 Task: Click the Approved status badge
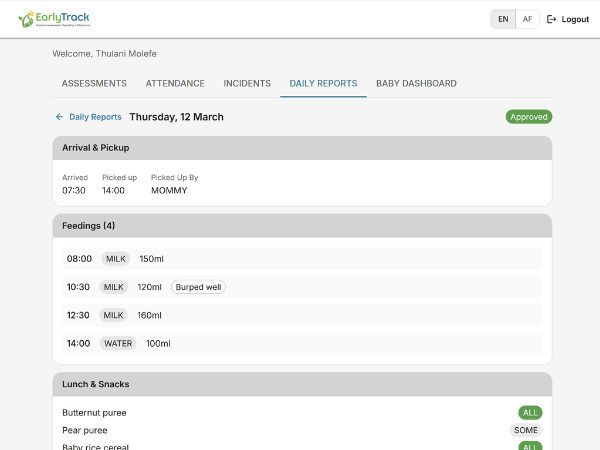[x=529, y=117]
